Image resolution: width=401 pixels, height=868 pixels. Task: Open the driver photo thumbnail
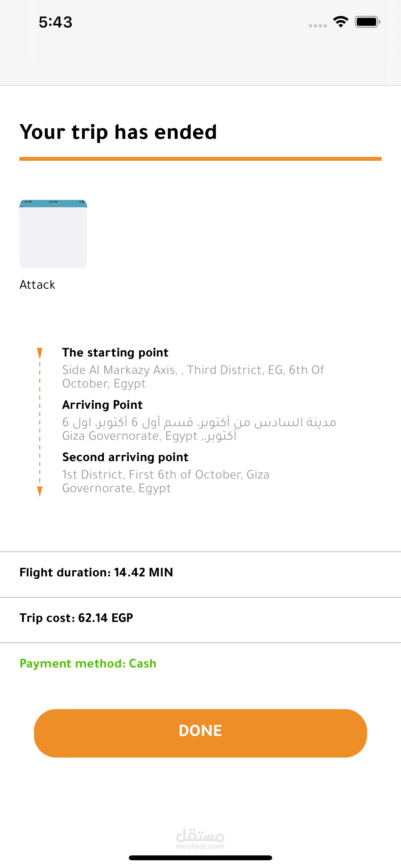(x=53, y=234)
